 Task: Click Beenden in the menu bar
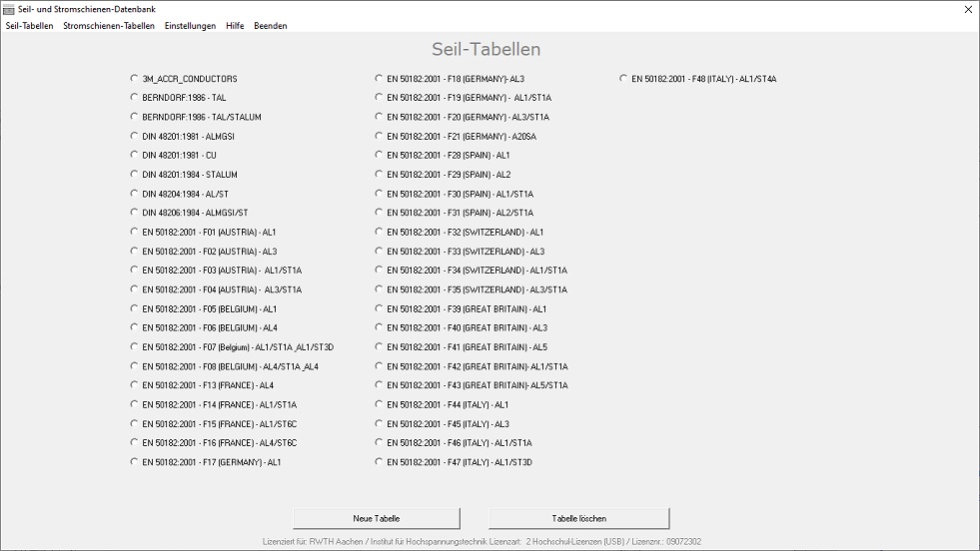270,26
